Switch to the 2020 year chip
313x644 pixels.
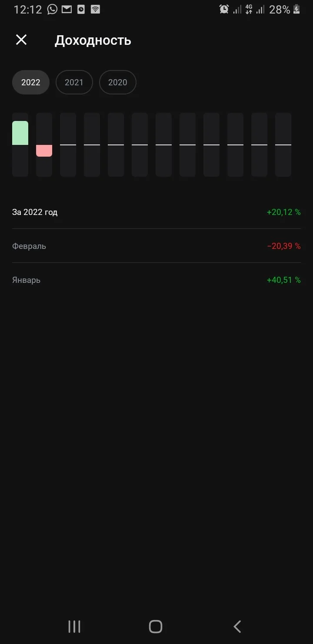(117, 82)
